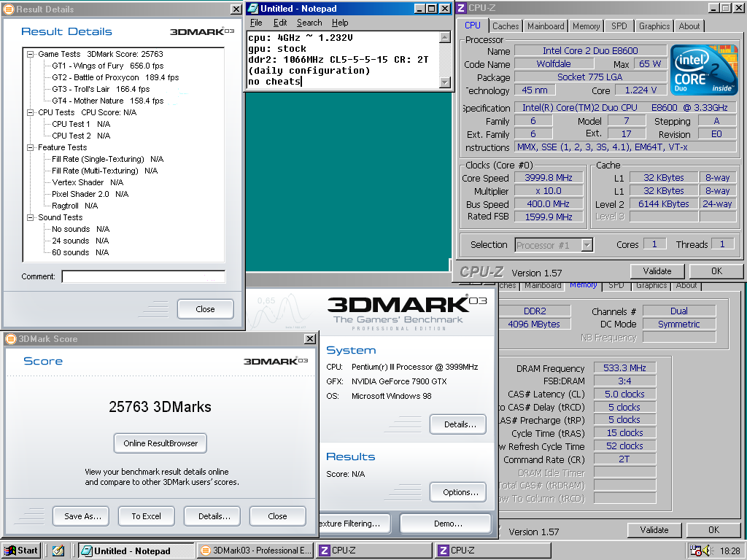
Task: Click the Intel Core 2 Duo logo
Action: click(x=704, y=69)
